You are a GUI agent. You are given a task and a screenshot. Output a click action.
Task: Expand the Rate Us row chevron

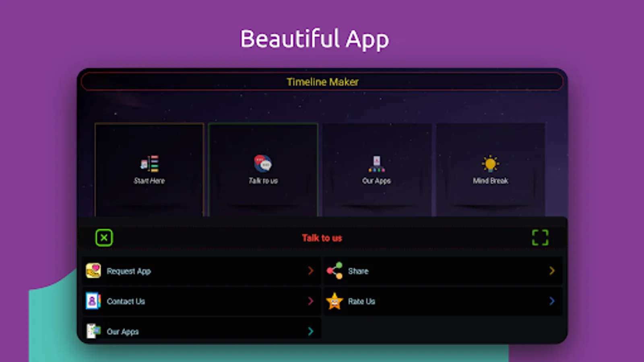click(552, 301)
